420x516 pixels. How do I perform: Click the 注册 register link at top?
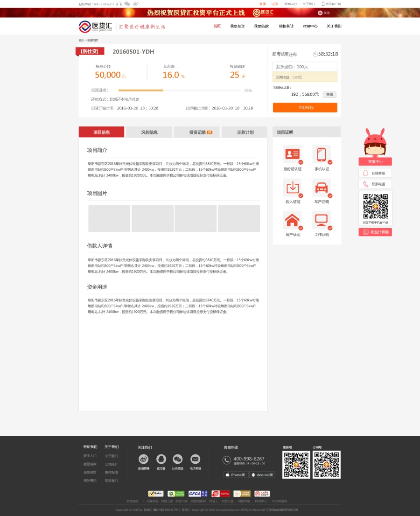tap(274, 4)
